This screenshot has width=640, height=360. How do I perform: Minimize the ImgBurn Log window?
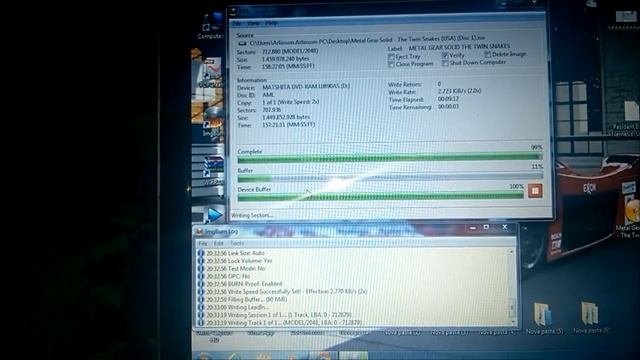coord(473,228)
